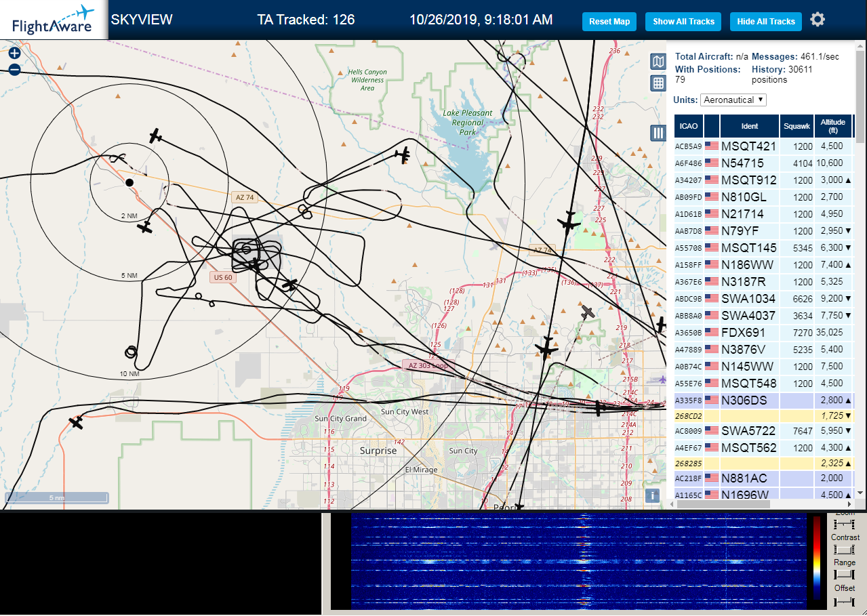
Task: Click Show All Tracks button
Action: click(683, 22)
